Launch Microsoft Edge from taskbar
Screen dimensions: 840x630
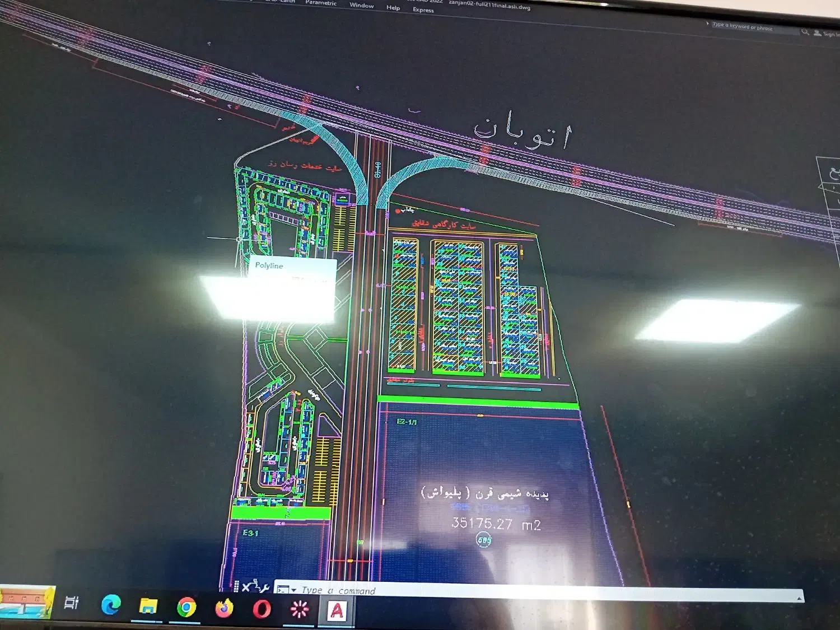tap(111, 605)
